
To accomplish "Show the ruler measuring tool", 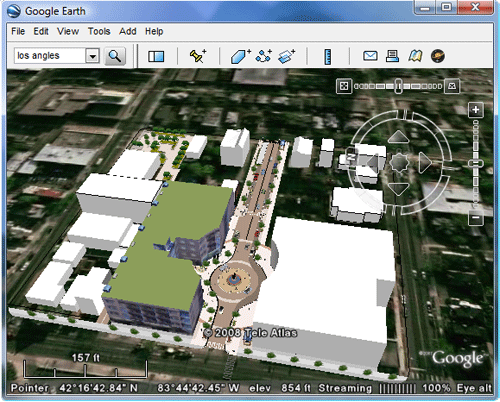I will 328,56.
